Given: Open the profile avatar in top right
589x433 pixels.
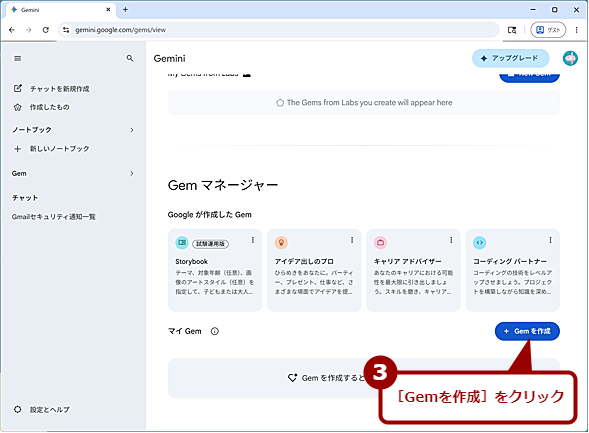Looking at the screenshot, I should pos(570,58).
